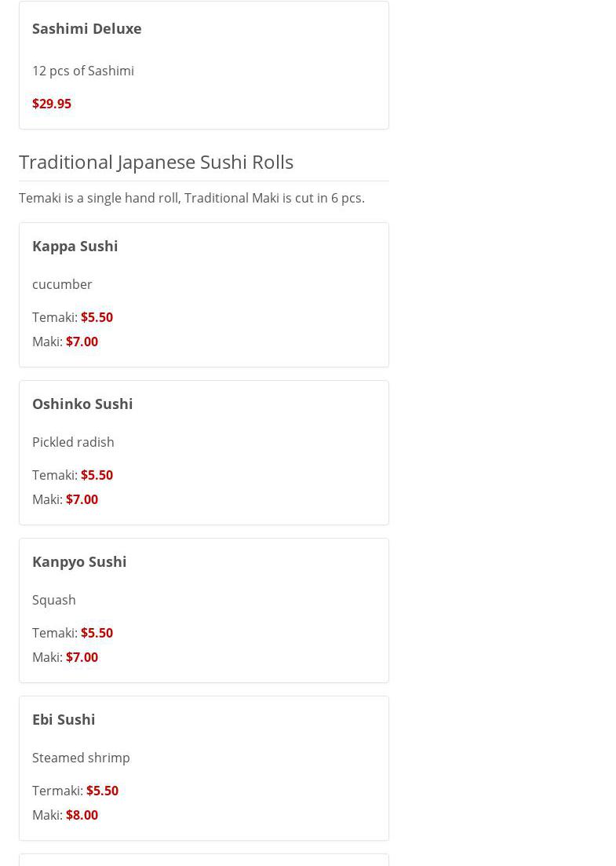The height and width of the screenshot is (866, 616).
Task: Click the Traditional Japanese Sushi Rolls heading
Action: 156,162
